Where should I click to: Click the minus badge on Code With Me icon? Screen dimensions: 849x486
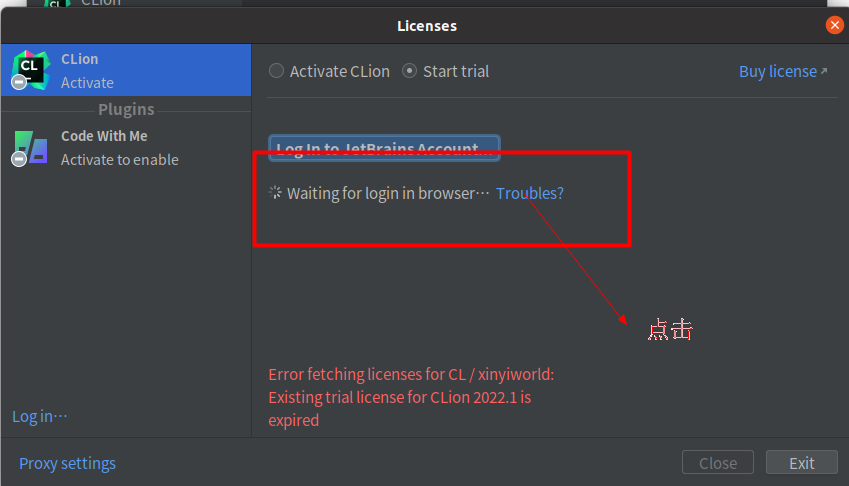(19, 159)
